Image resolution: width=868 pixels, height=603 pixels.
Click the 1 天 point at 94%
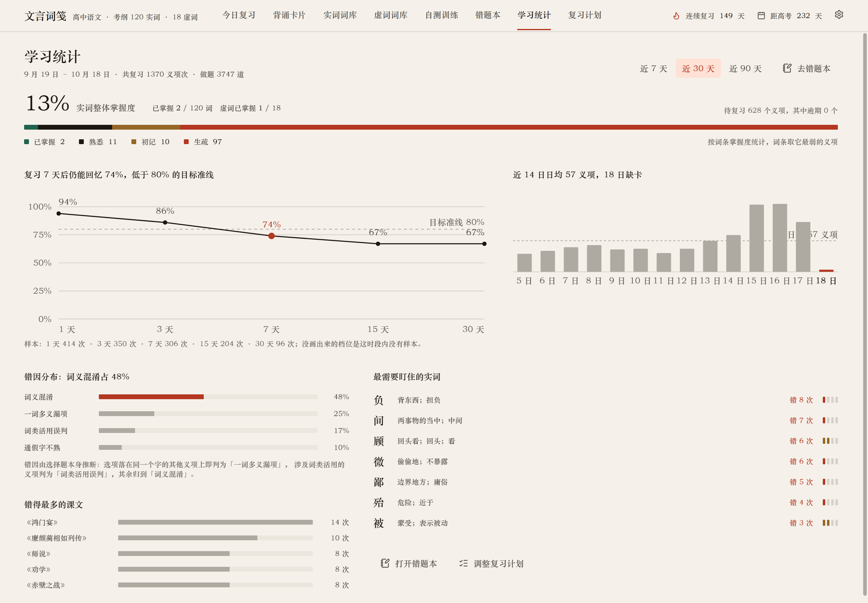pyautogui.click(x=58, y=213)
